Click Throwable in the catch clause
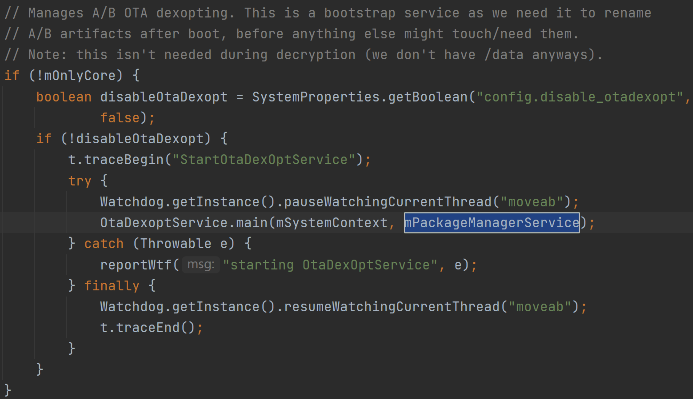 tap(176, 243)
